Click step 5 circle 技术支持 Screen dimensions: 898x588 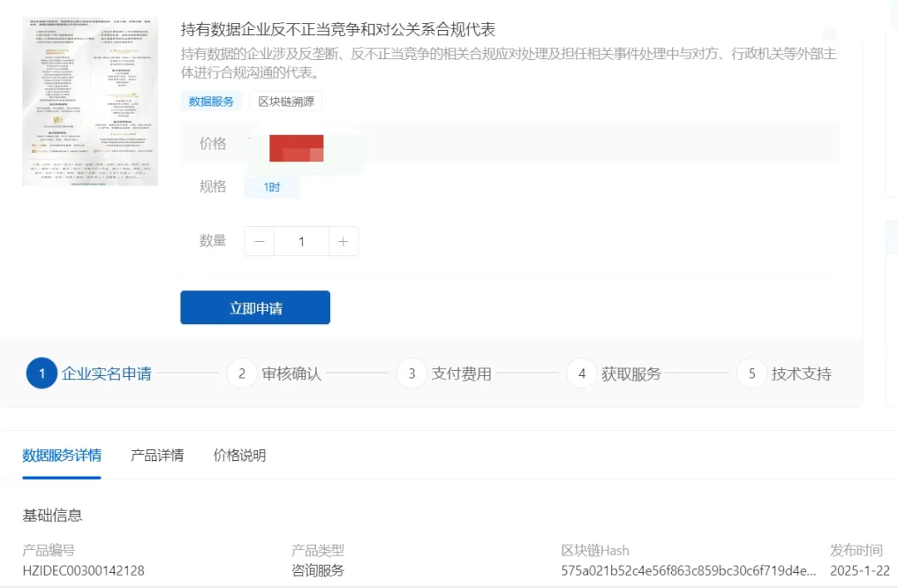[x=752, y=373]
